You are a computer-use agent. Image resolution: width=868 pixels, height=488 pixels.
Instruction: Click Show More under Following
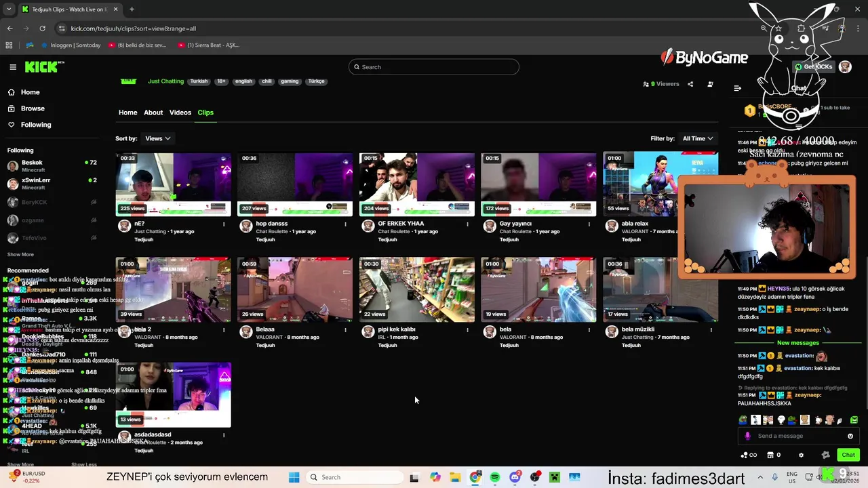coord(20,255)
